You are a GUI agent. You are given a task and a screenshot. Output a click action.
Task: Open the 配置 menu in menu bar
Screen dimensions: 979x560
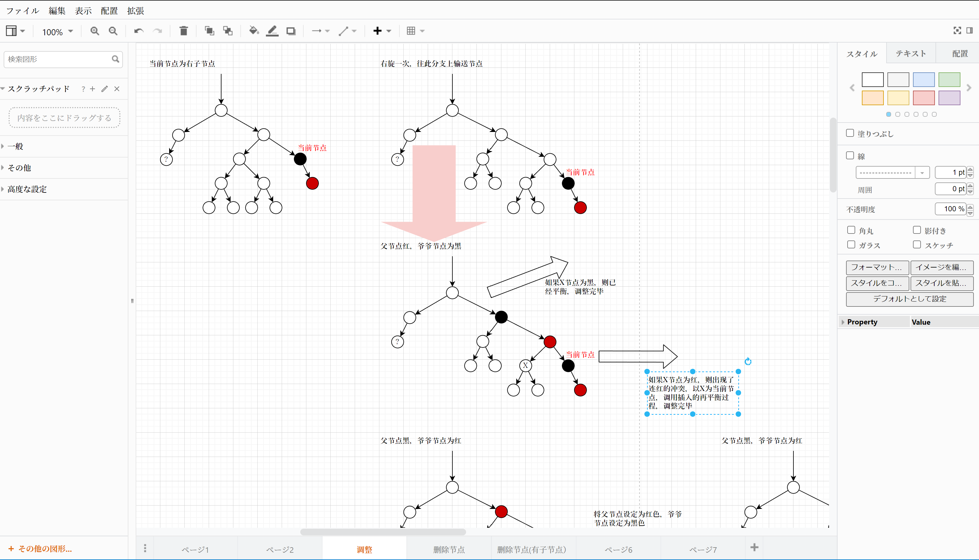click(x=109, y=11)
